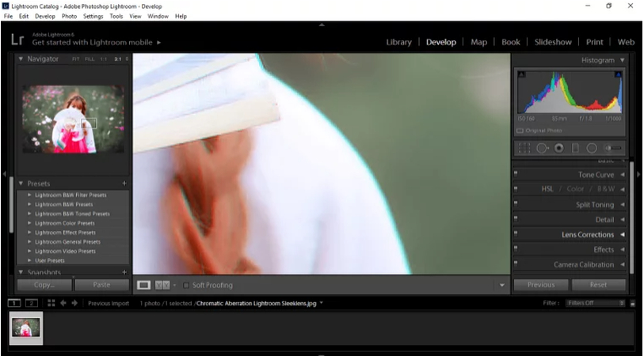This screenshot has height=356, width=644.
Task: Open Navigator zoom ratio dropdown arrows
Action: point(127,59)
